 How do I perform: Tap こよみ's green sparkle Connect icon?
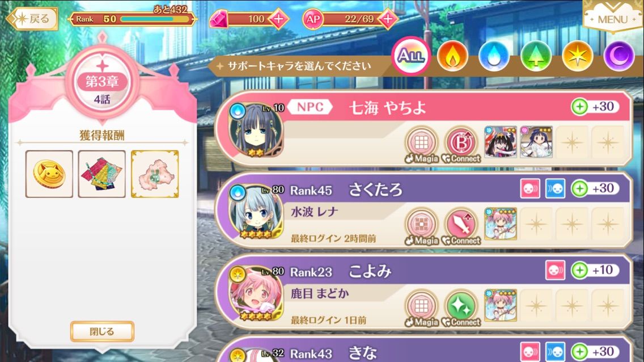tap(461, 306)
